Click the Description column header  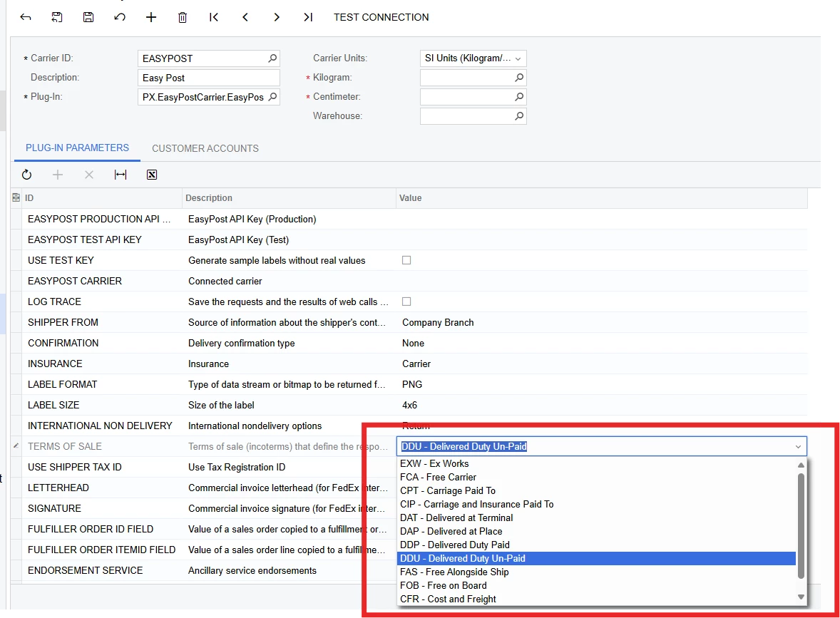[x=290, y=198]
